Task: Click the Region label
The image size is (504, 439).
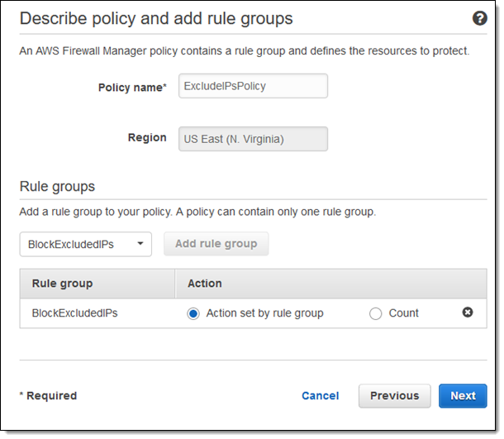Action: click(147, 138)
